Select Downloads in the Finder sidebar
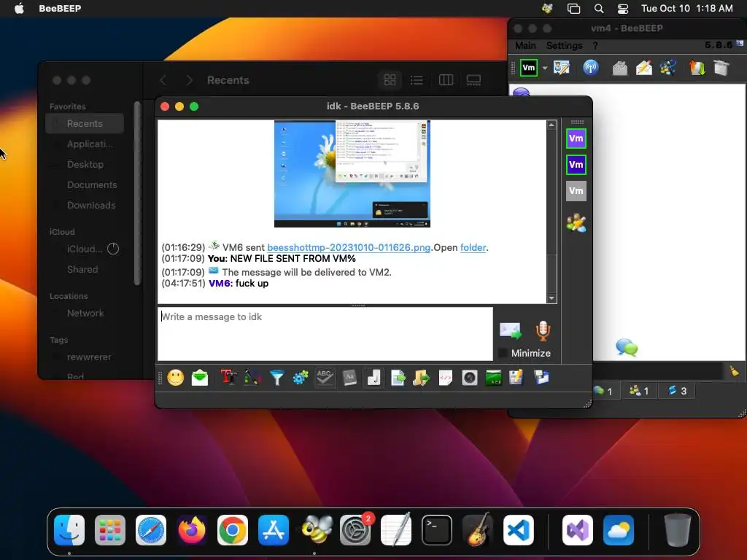Viewport: 747px width, 560px height. pos(91,205)
